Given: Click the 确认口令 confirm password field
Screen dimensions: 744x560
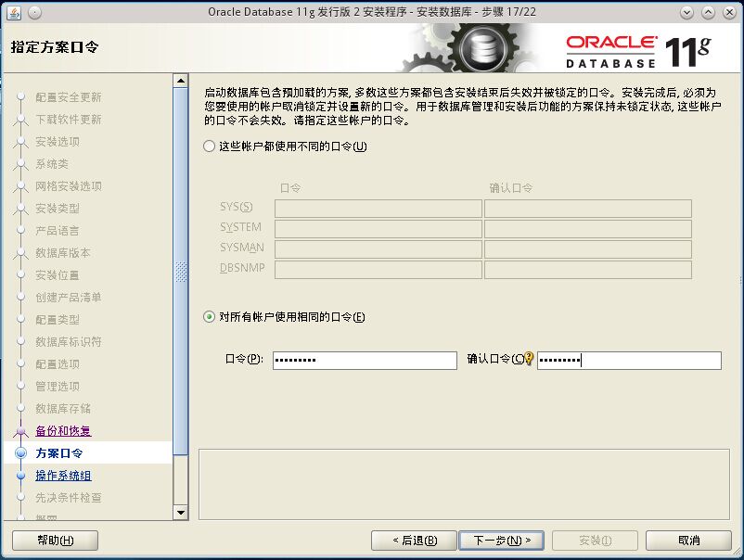Looking at the screenshot, I should pyautogui.click(x=629, y=361).
